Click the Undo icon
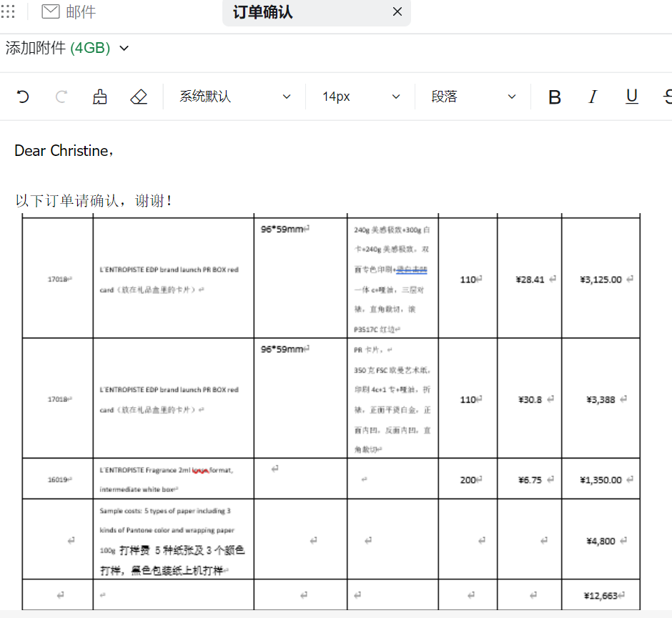 (23, 97)
